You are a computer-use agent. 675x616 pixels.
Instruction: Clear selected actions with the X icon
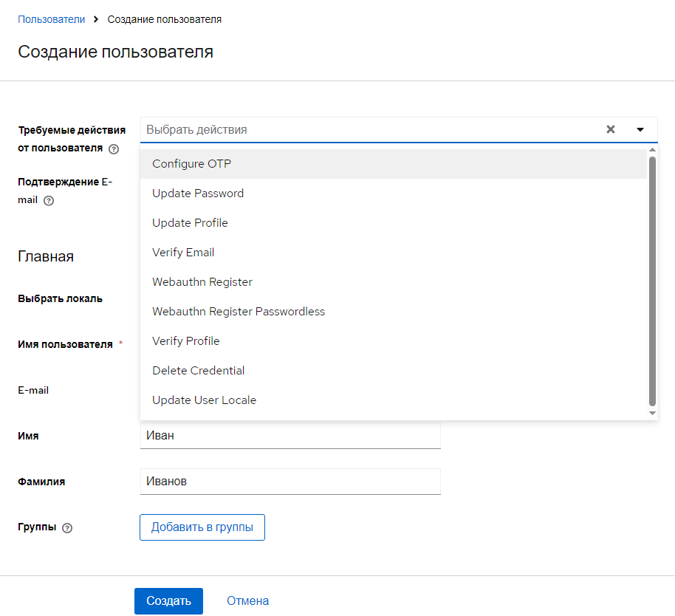tap(611, 129)
